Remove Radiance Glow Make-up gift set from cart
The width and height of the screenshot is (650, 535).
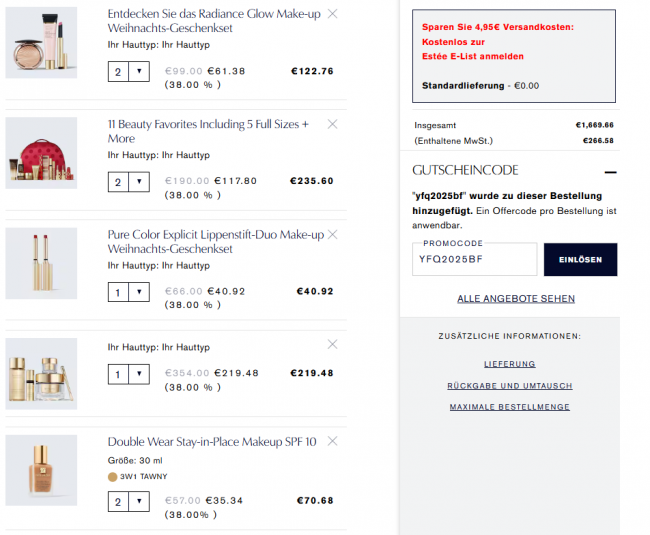coord(333,14)
